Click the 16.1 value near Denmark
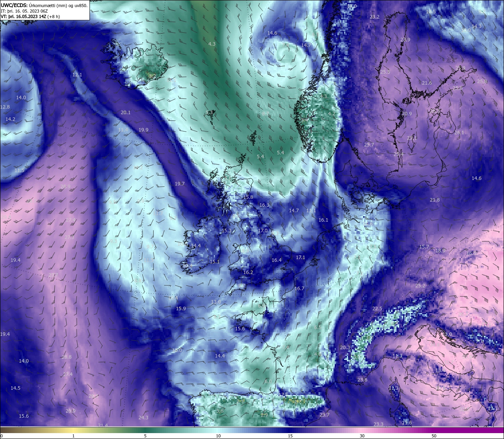The height and width of the screenshot is (439, 504). [x=323, y=220]
